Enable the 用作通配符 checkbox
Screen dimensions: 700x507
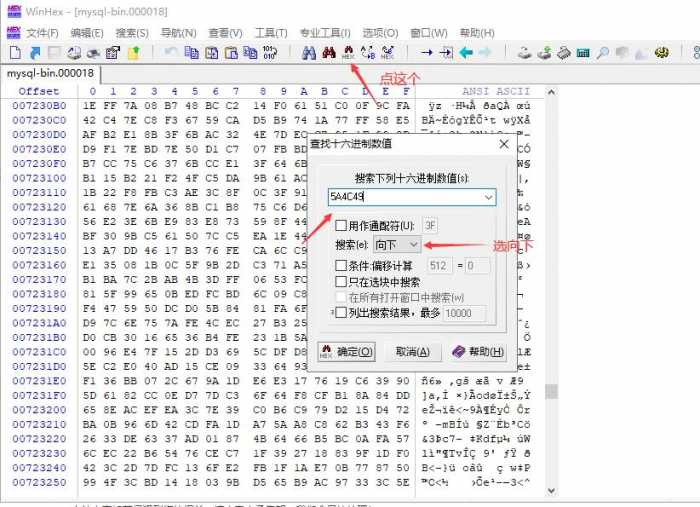tap(341, 225)
